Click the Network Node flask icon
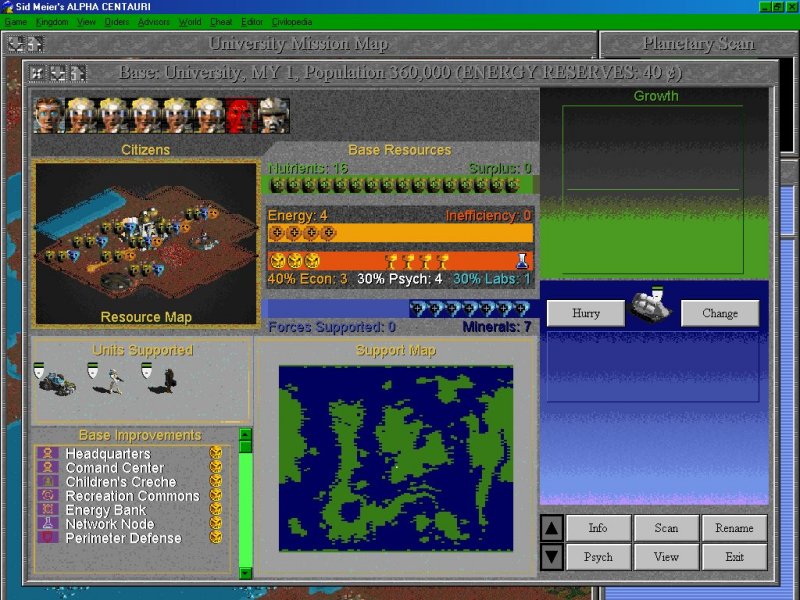Viewport: 800px width, 600px height. coord(47,523)
